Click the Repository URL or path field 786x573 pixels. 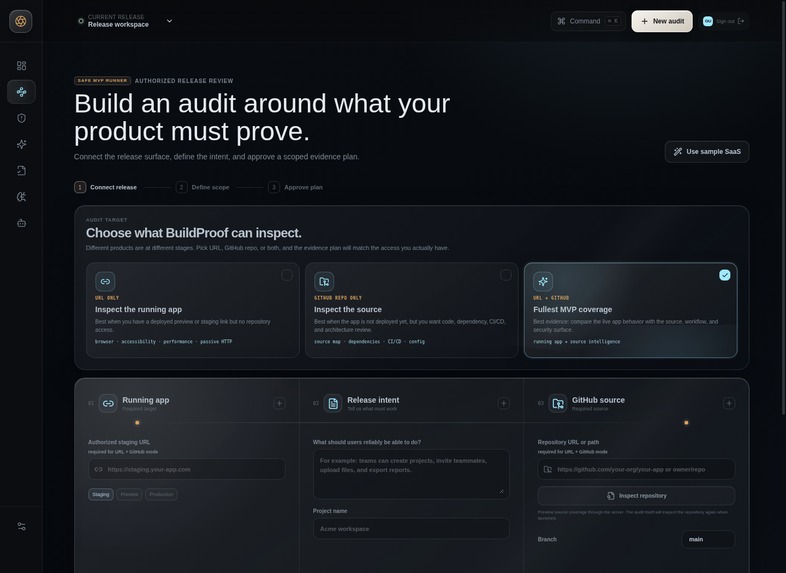637,469
